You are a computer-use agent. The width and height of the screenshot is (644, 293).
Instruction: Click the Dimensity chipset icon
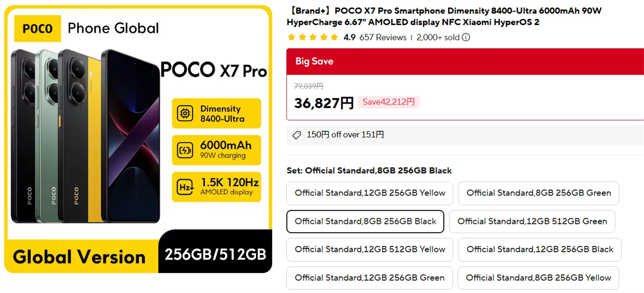(185, 114)
